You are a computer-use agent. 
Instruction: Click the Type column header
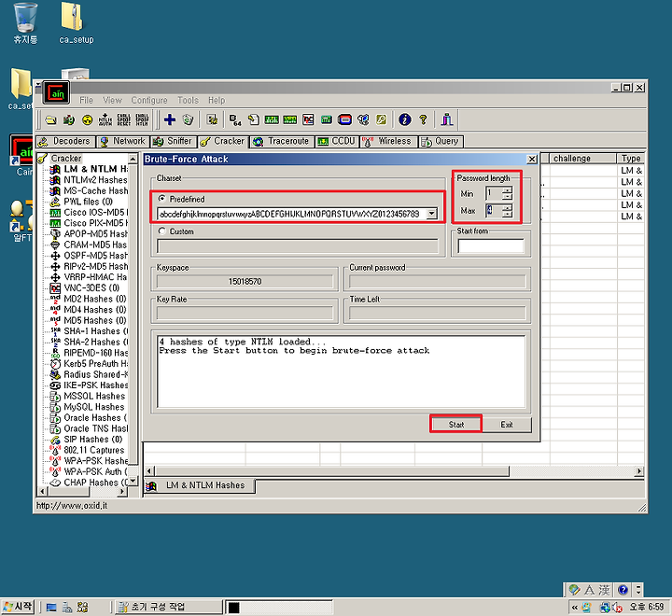click(630, 158)
